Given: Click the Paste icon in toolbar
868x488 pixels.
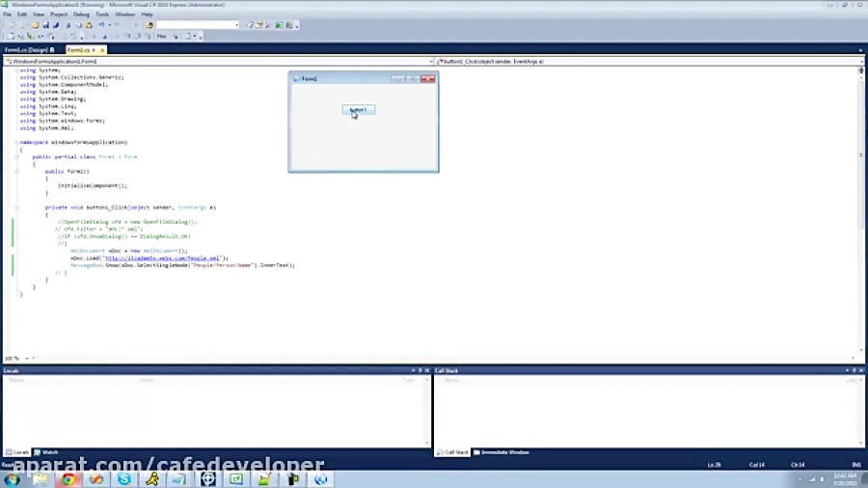Looking at the screenshot, I should (89, 25).
